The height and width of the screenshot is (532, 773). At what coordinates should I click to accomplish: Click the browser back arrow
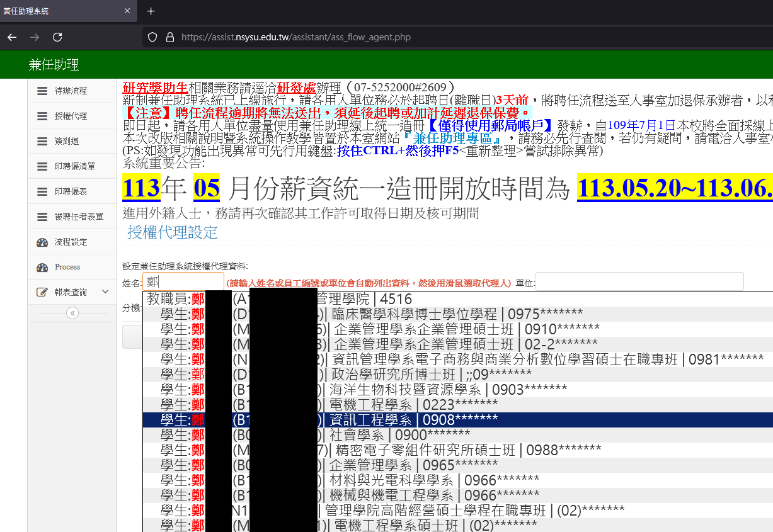pos(12,37)
